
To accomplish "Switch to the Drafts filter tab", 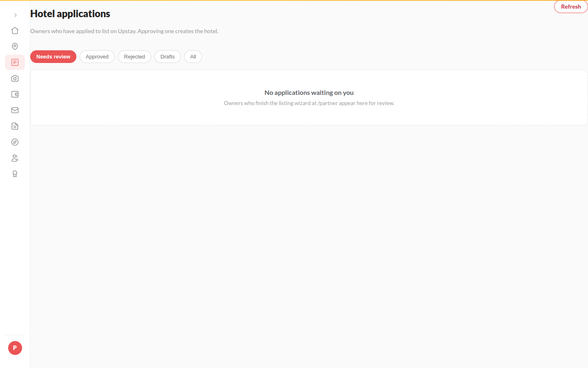I will pos(167,57).
